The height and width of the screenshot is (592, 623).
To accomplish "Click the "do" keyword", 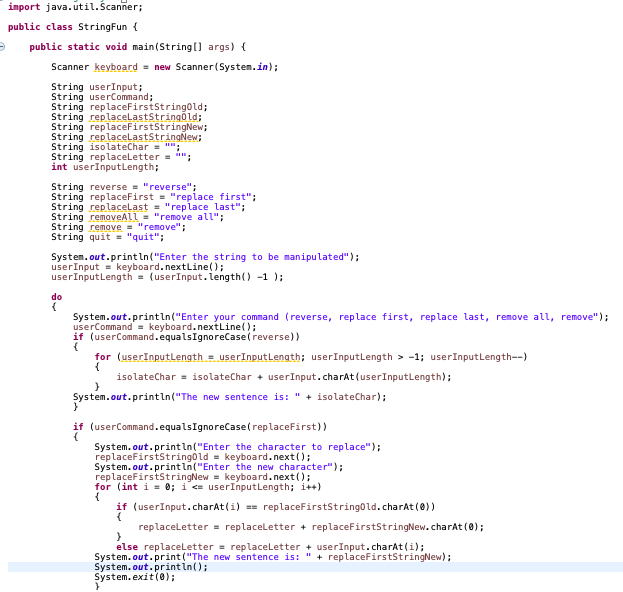I will click(56, 297).
